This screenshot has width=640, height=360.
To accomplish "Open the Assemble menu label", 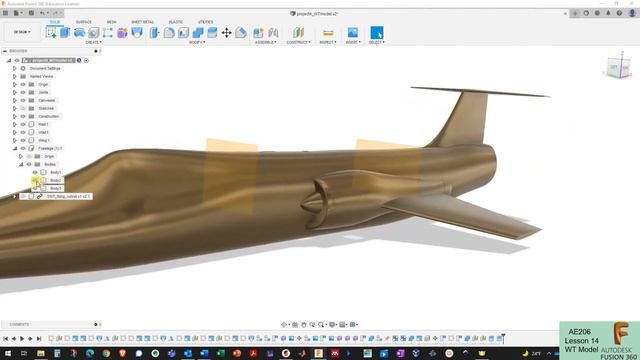I will click(x=266, y=42).
